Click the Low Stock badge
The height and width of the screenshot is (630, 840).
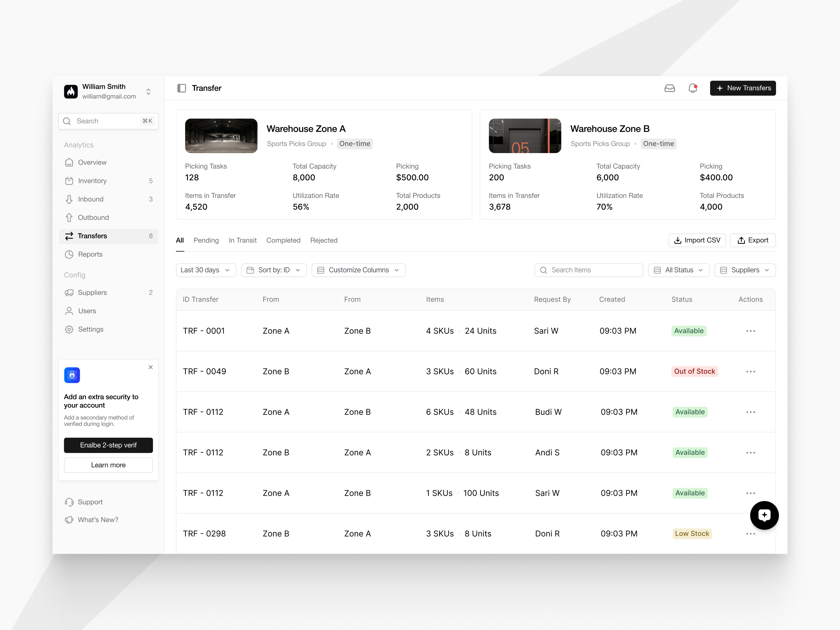pyautogui.click(x=692, y=534)
